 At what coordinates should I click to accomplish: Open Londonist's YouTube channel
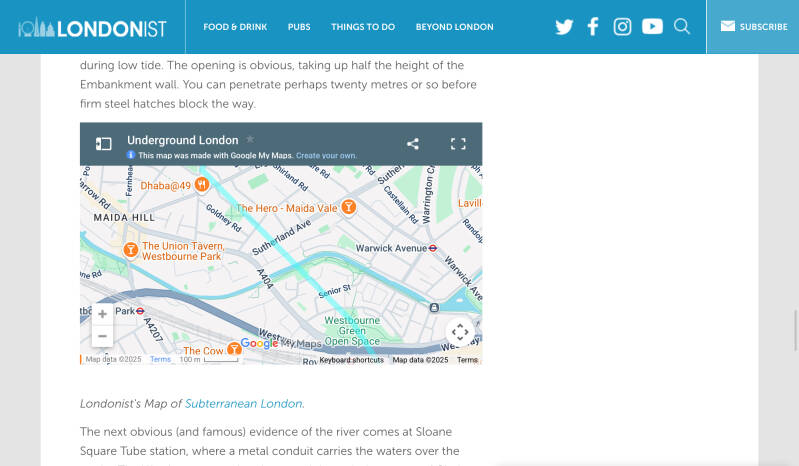pyautogui.click(x=652, y=26)
